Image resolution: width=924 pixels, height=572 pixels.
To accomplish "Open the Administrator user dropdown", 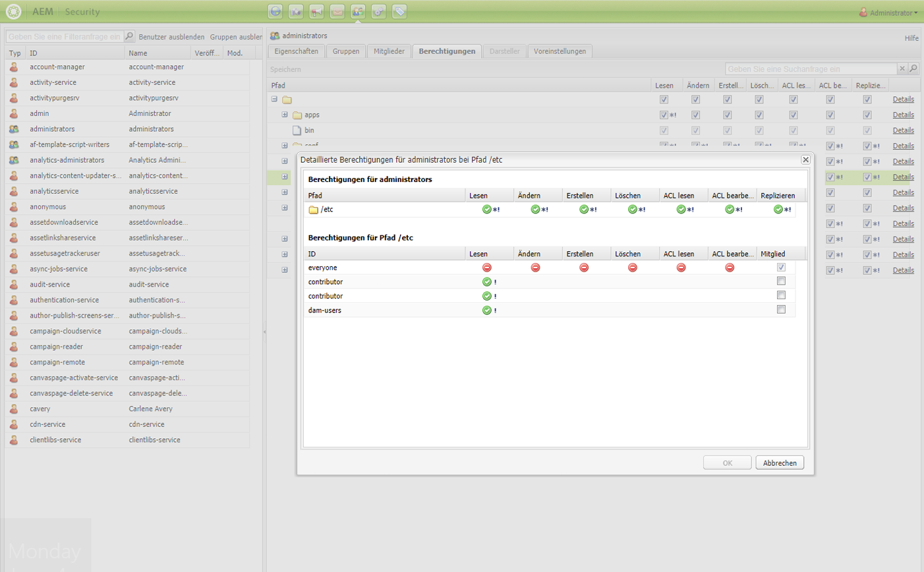I will pos(888,13).
